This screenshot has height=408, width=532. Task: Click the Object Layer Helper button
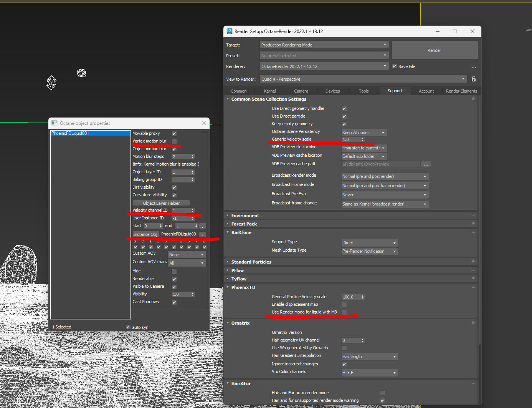161,203
